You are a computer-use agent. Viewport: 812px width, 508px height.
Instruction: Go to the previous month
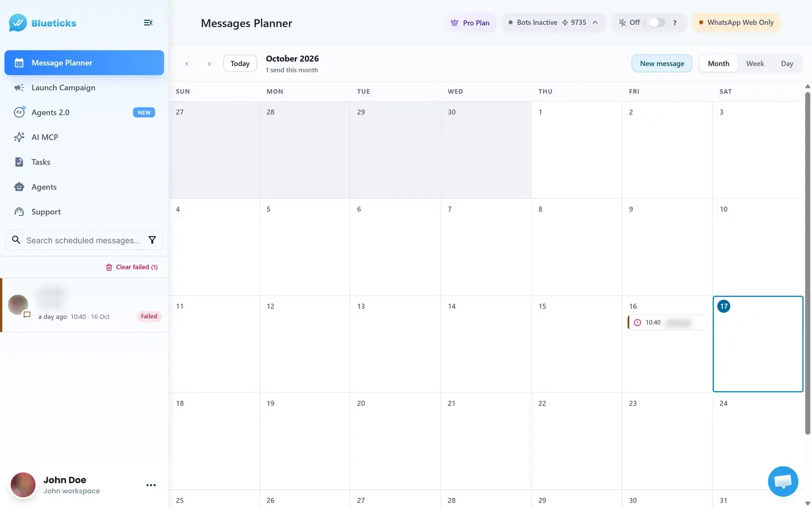point(187,63)
